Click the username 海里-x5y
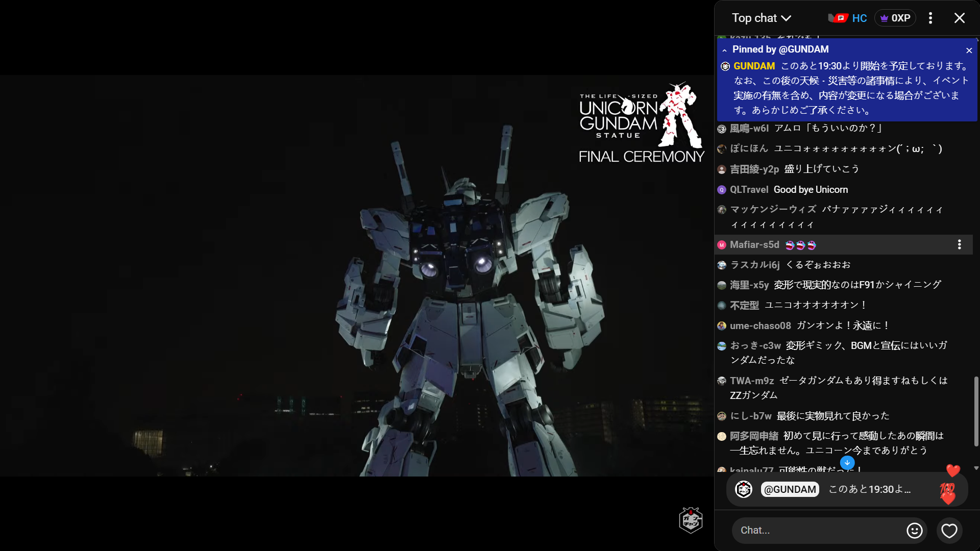This screenshot has height=551, width=980. [x=749, y=285]
